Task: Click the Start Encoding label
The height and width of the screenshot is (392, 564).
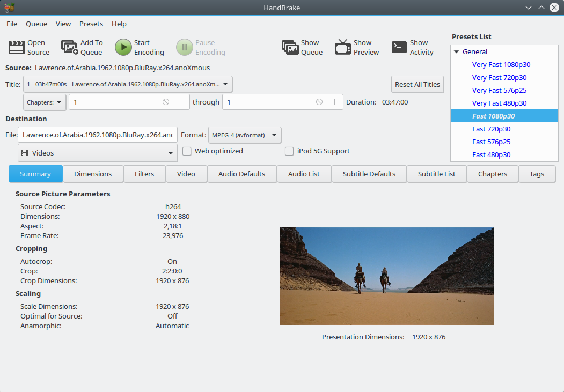Action: (x=149, y=47)
